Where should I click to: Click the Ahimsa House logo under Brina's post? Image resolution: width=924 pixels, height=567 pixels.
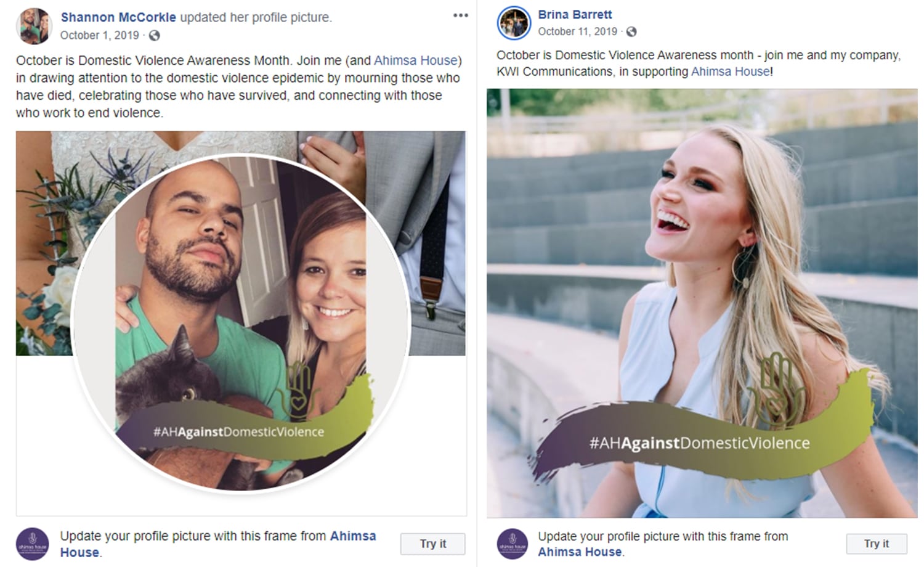(513, 544)
